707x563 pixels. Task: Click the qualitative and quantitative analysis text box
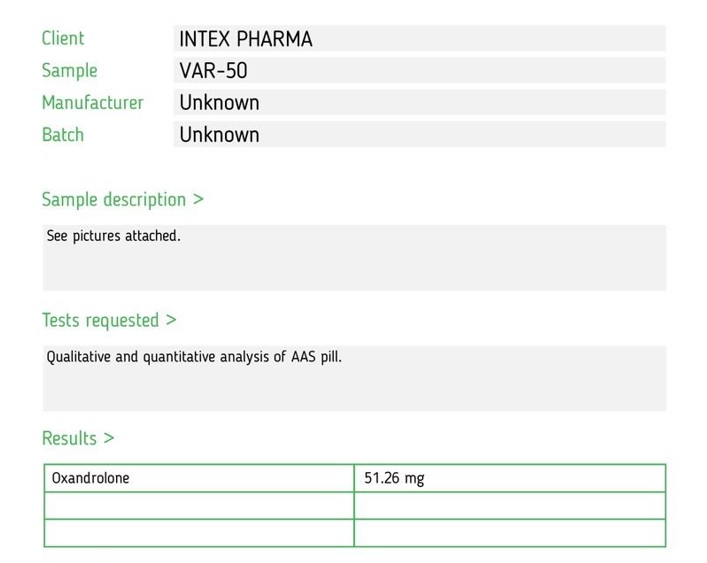(354, 379)
